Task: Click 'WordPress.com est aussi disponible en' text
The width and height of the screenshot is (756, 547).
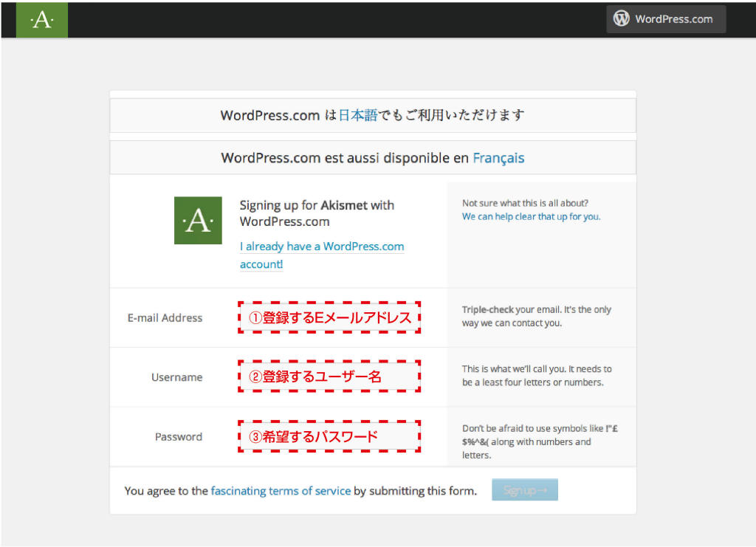Action: pos(345,158)
